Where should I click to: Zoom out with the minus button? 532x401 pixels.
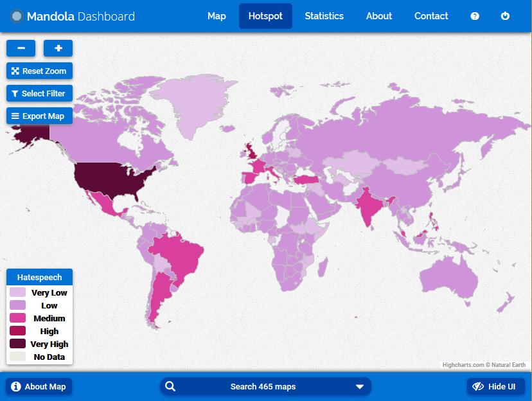(x=21, y=48)
